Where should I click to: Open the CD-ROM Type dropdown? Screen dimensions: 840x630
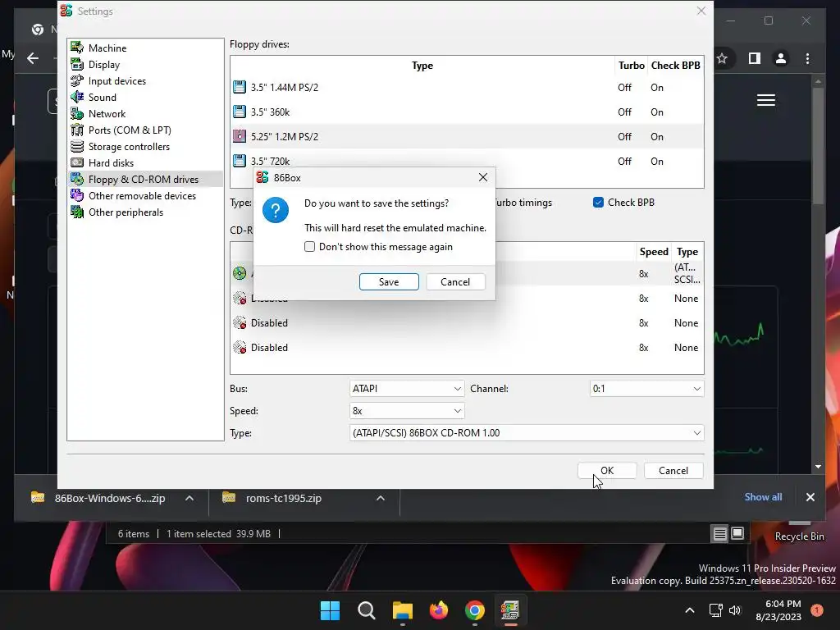(x=526, y=433)
